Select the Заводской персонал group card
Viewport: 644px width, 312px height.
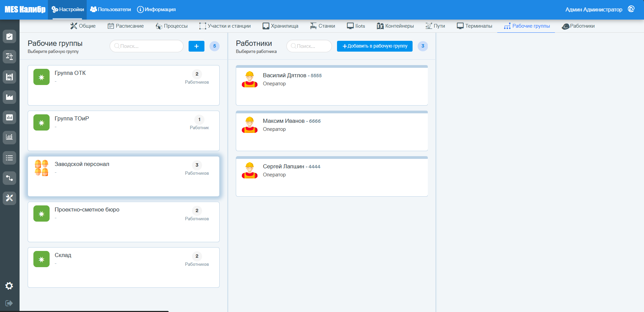pos(123,176)
